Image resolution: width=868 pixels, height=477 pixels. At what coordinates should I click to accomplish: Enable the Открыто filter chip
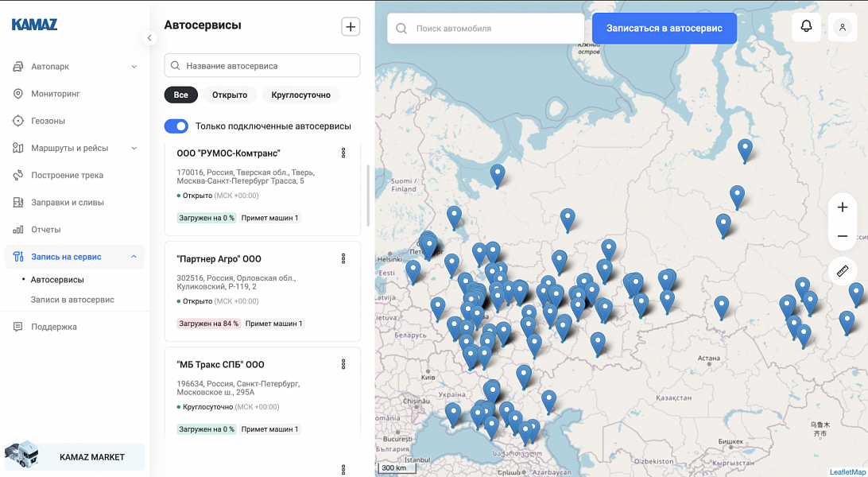click(229, 95)
